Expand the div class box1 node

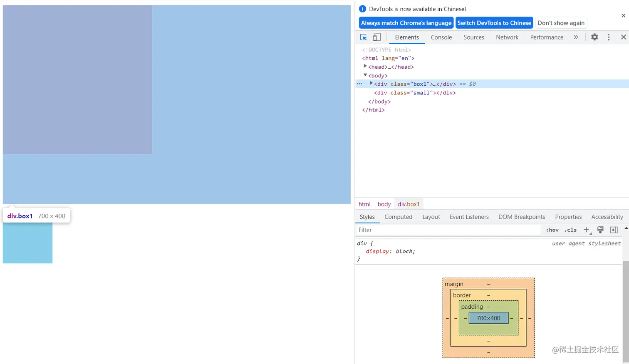(371, 83)
